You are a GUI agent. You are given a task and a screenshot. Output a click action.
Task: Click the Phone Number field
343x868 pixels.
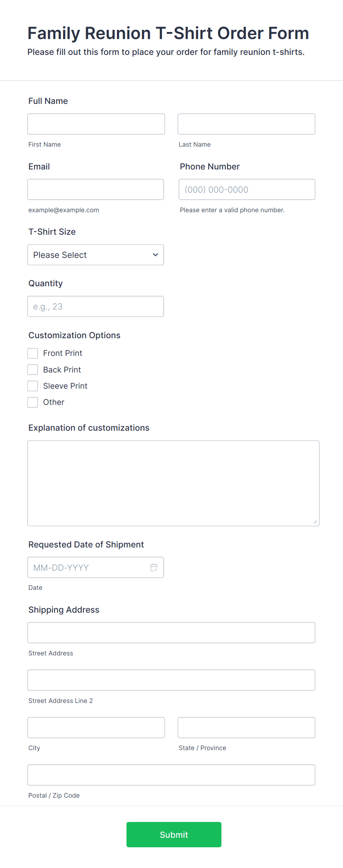coord(247,189)
